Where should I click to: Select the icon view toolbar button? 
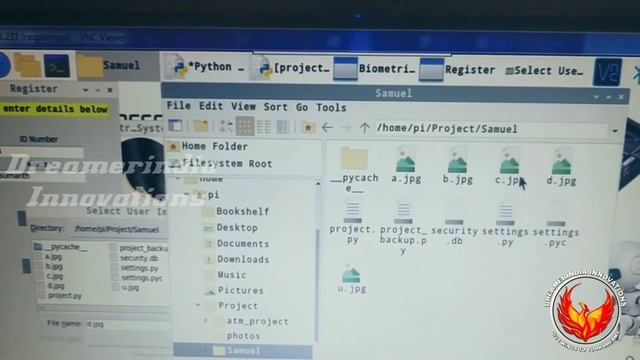tap(245, 126)
